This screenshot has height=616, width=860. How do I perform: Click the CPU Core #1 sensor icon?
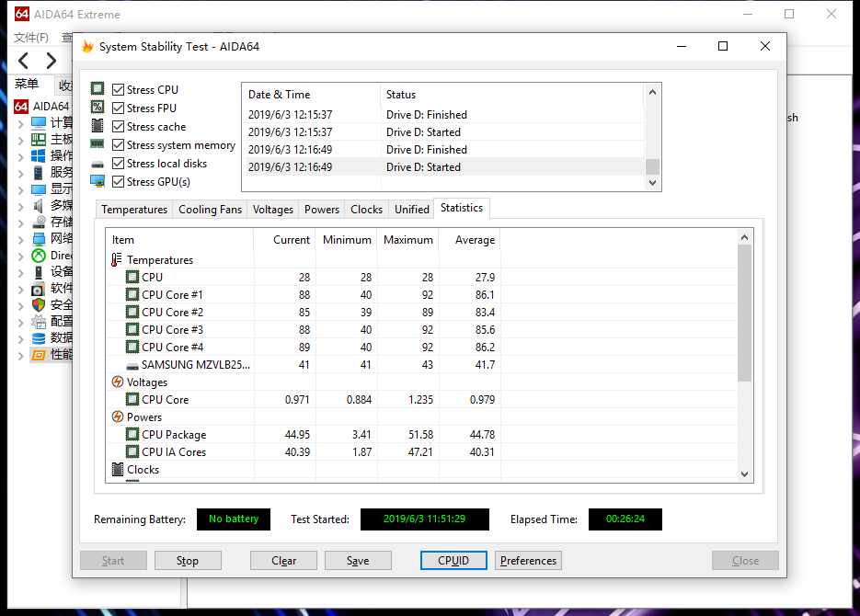click(x=132, y=294)
